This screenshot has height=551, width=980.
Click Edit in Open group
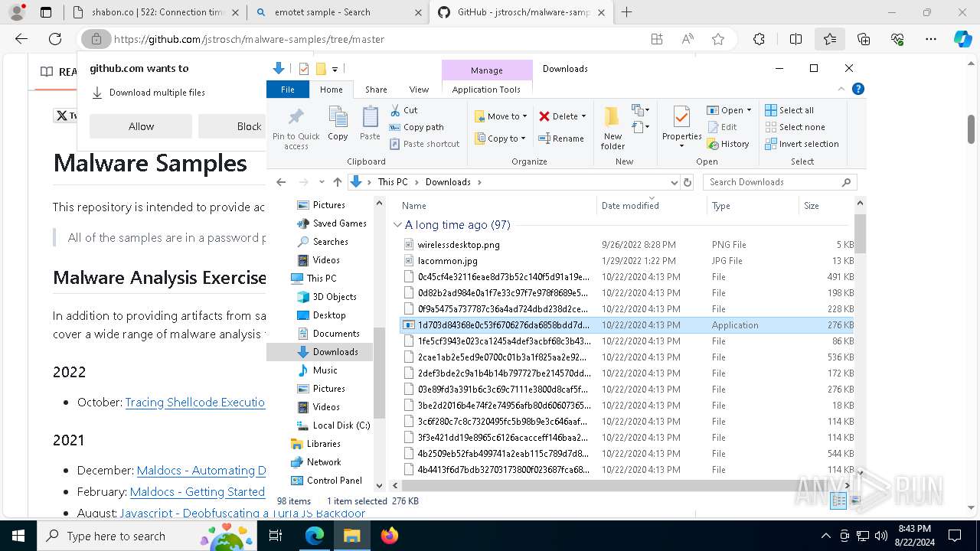722,127
